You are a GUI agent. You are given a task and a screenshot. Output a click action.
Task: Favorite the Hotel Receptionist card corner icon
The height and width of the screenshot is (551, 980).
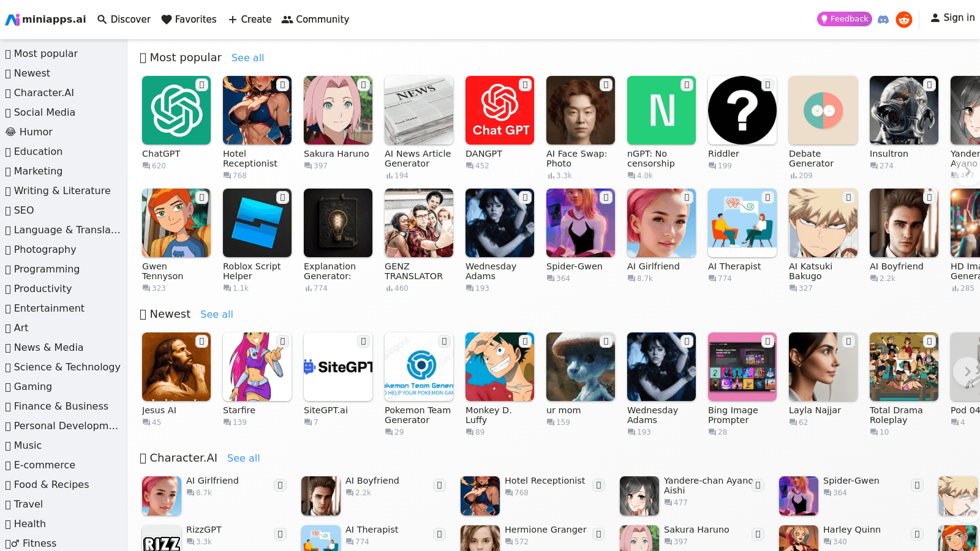(282, 85)
